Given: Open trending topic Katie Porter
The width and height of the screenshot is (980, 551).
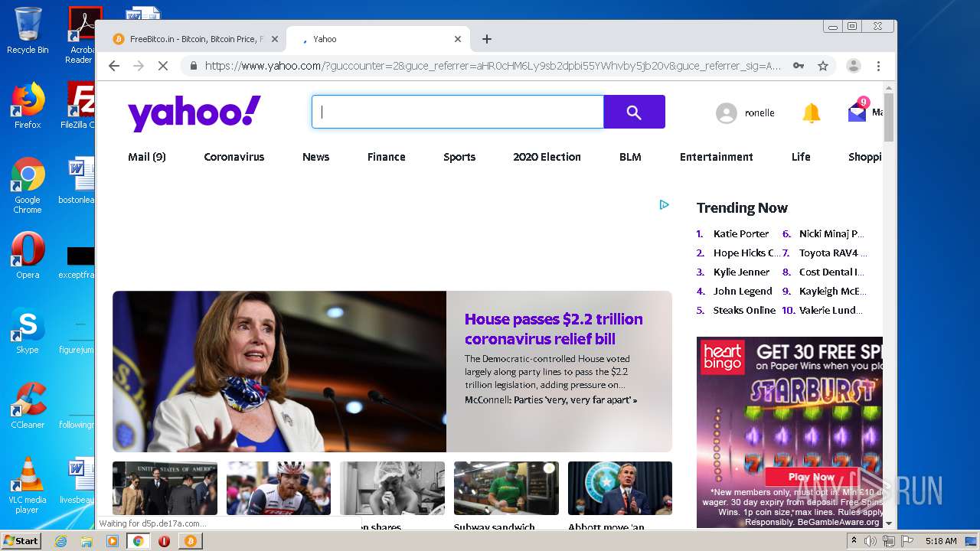Looking at the screenshot, I should tap(741, 234).
